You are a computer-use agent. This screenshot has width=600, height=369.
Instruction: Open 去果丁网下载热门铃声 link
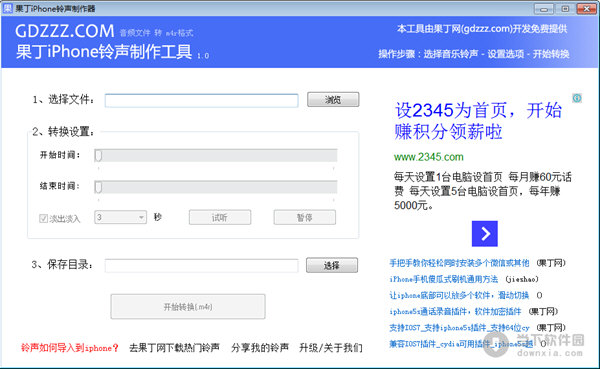pyautogui.click(x=174, y=348)
